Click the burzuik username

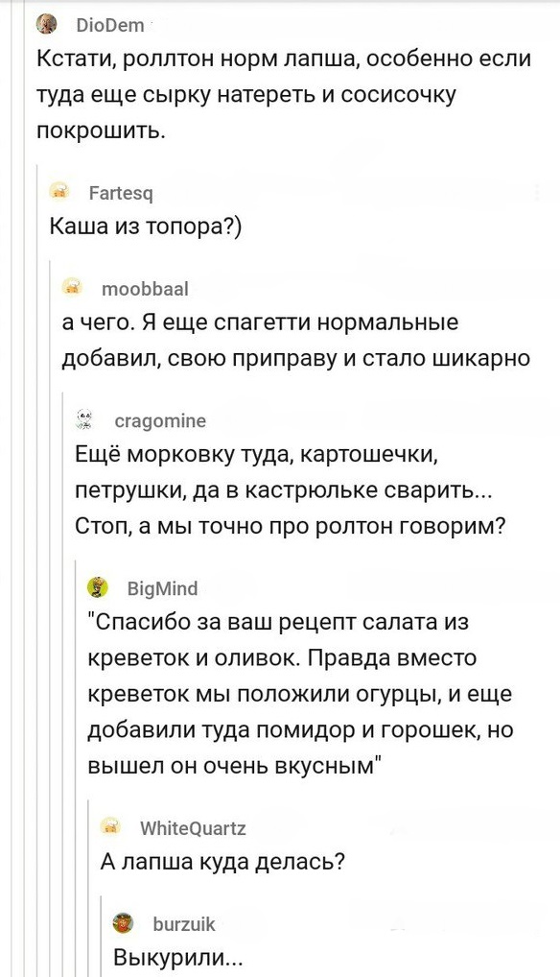[183, 924]
